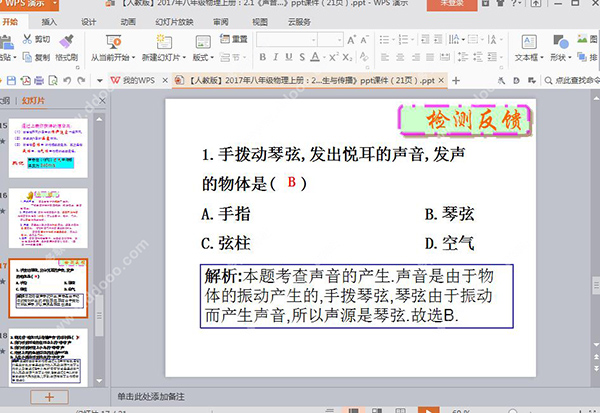The image size is (600, 413).
Task: Click the increase indent icon
Action: click(x=438, y=39)
